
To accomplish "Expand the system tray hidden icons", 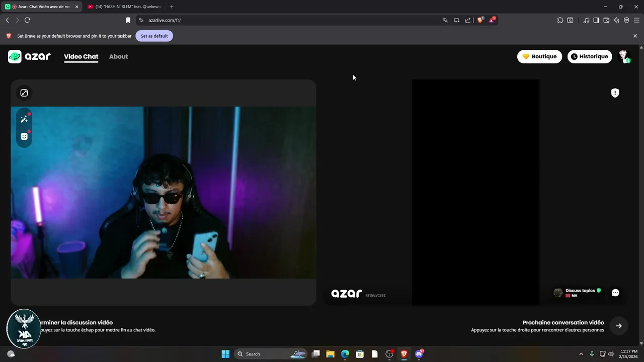I will tap(581, 354).
